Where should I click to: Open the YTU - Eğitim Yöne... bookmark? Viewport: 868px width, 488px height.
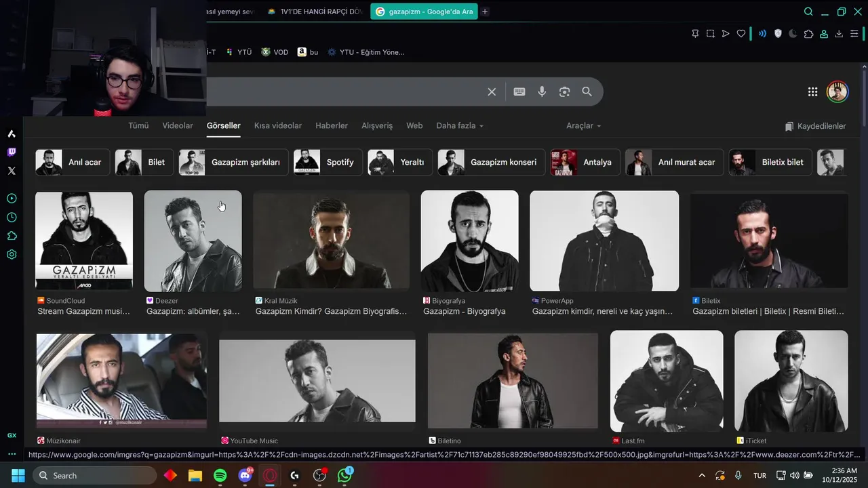[x=366, y=52]
